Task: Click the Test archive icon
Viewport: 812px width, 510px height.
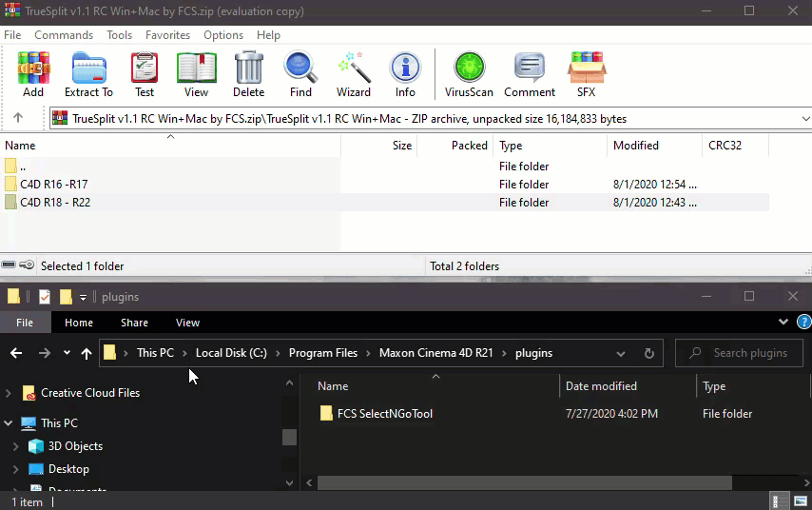Action: coord(145,68)
